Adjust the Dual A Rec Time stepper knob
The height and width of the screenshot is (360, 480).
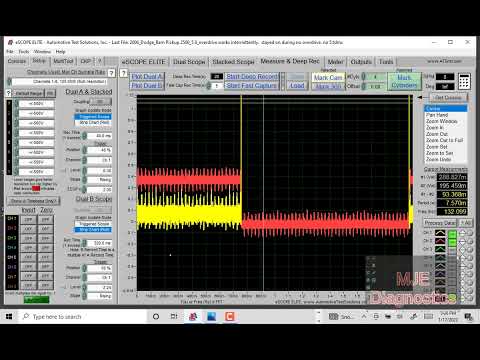[x=84, y=136]
